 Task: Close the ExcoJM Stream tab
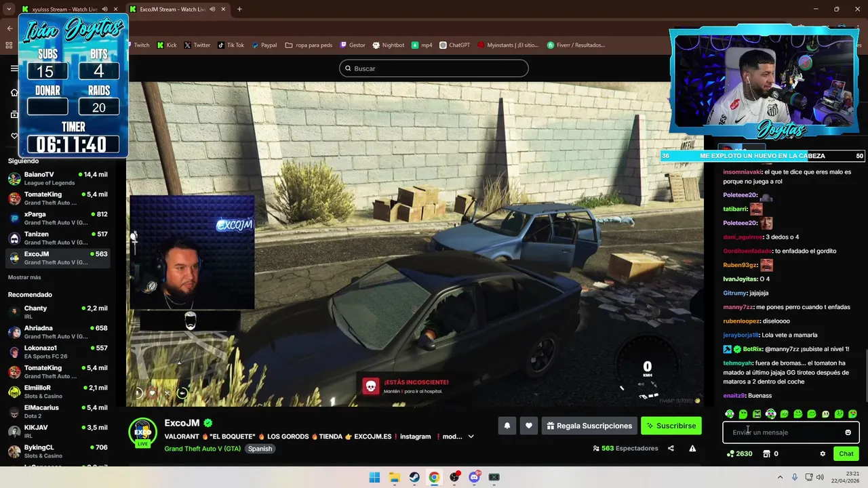click(223, 9)
